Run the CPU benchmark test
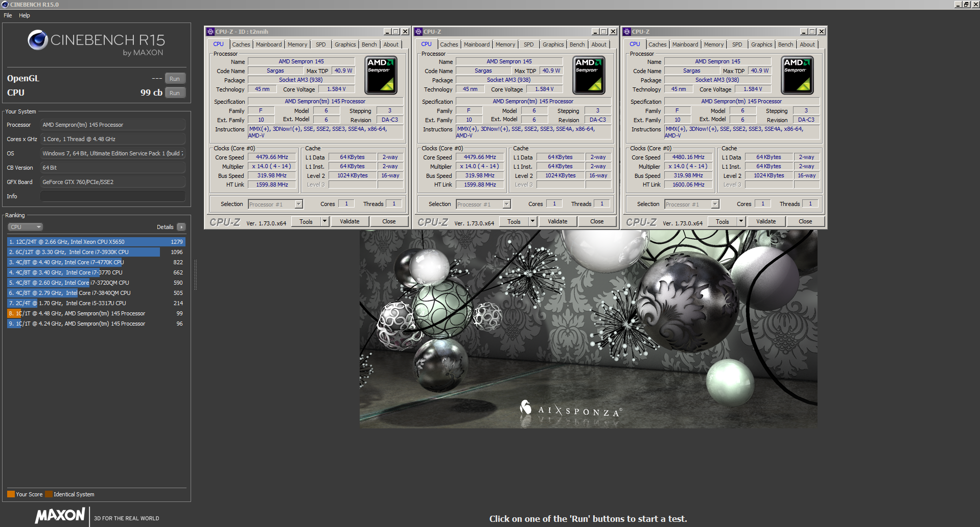Screen dimensions: 980x527 pos(175,93)
